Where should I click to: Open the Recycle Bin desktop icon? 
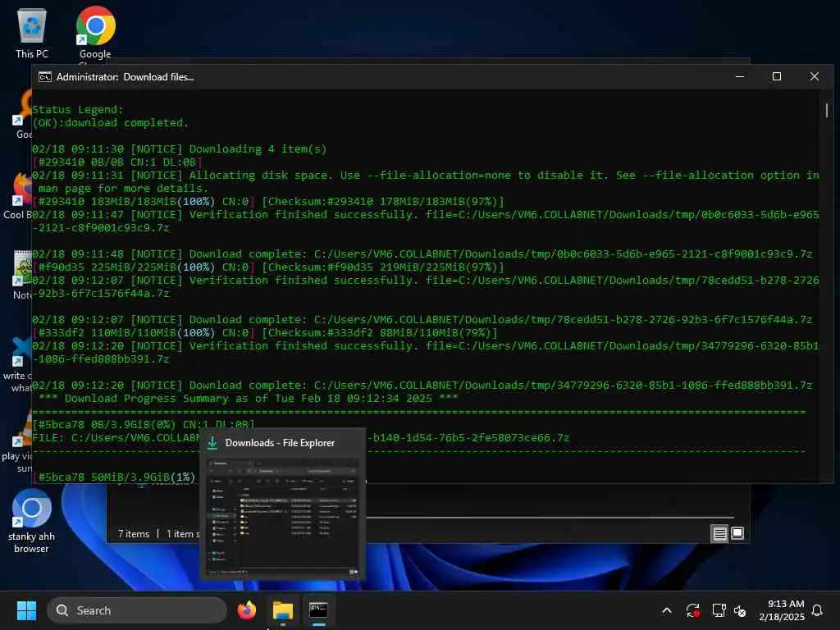(32, 33)
